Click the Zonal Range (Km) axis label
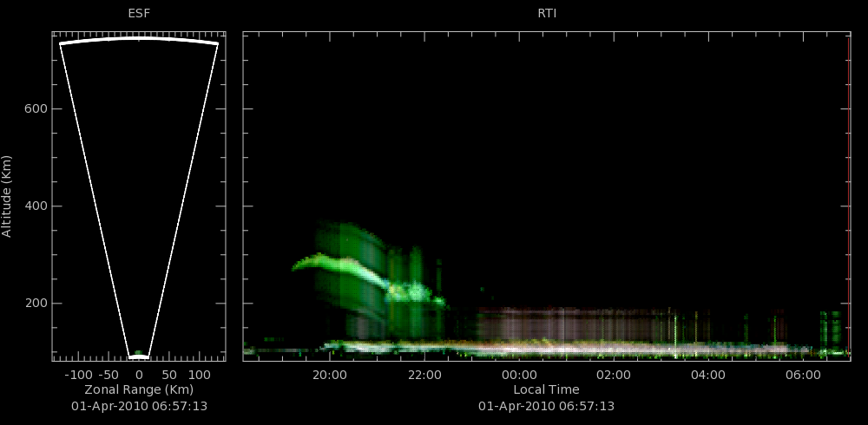Image resolution: width=868 pixels, height=425 pixels. tap(139, 389)
